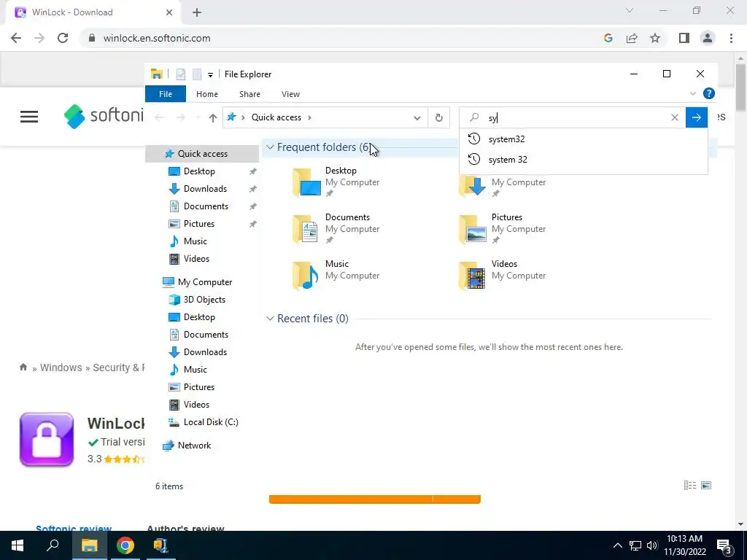The width and height of the screenshot is (747, 560).
Task: Open Windows taskbar search
Action: click(53, 545)
